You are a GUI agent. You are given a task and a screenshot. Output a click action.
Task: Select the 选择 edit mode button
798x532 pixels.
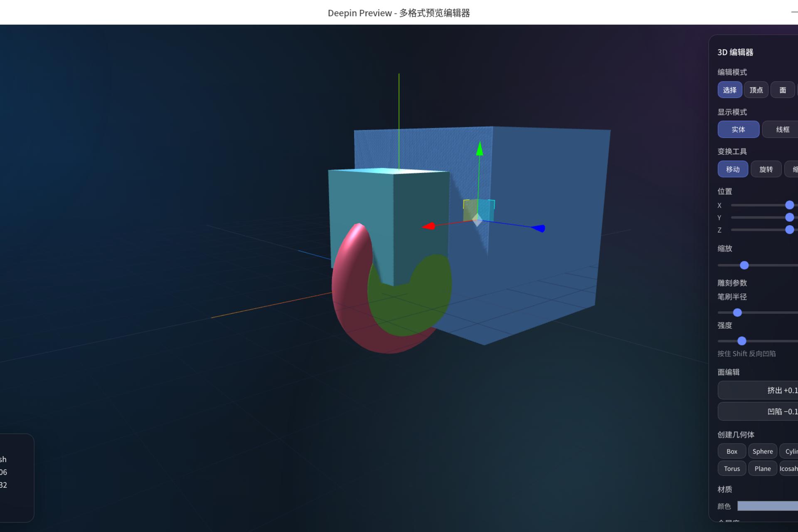pyautogui.click(x=729, y=90)
